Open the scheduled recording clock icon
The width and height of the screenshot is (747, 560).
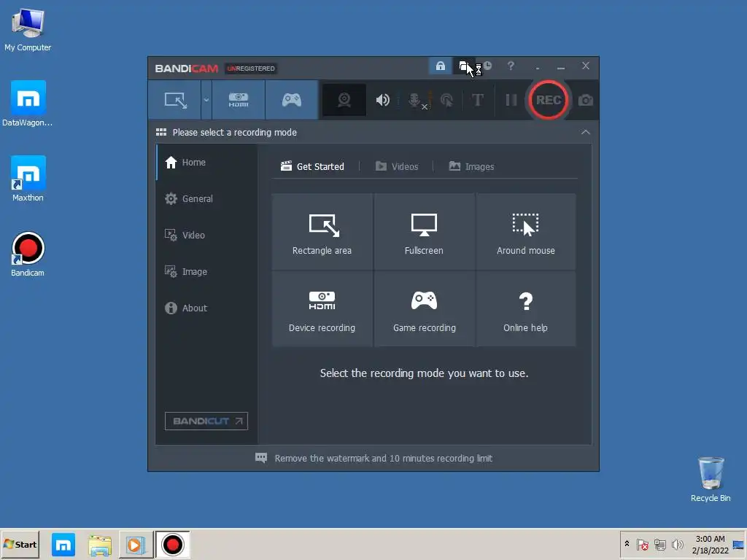pos(487,66)
